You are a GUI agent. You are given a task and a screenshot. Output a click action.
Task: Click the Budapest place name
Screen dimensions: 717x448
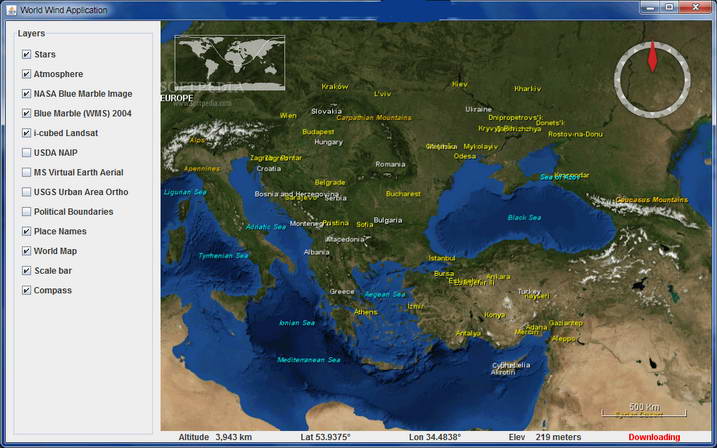[318, 132]
